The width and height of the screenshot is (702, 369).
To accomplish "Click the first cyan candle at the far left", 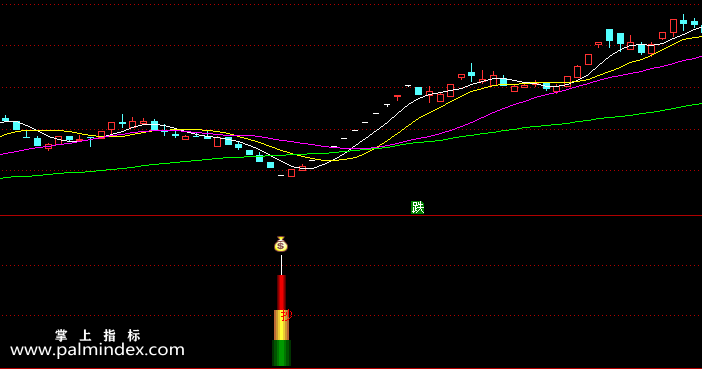I will tap(5, 119).
